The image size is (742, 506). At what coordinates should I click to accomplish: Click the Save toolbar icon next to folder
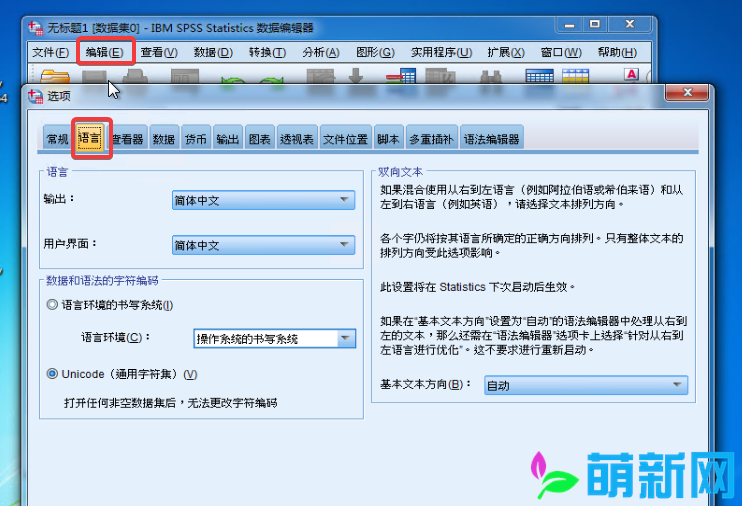pos(94,76)
